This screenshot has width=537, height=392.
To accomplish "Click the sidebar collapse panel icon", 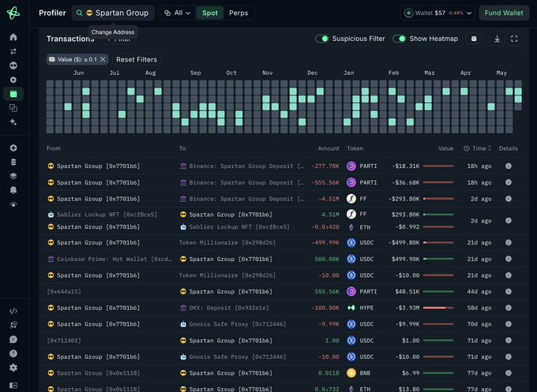I will 13,386.
